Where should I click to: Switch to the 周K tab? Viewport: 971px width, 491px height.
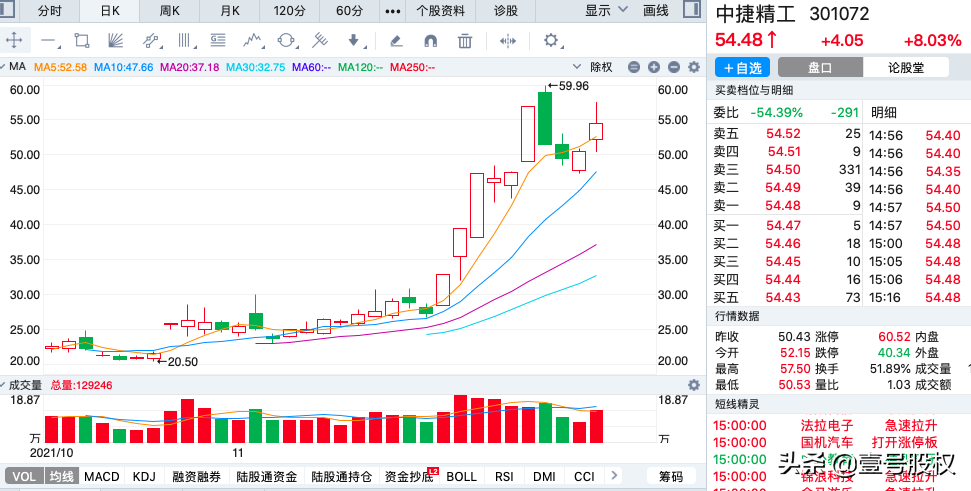tap(170, 11)
